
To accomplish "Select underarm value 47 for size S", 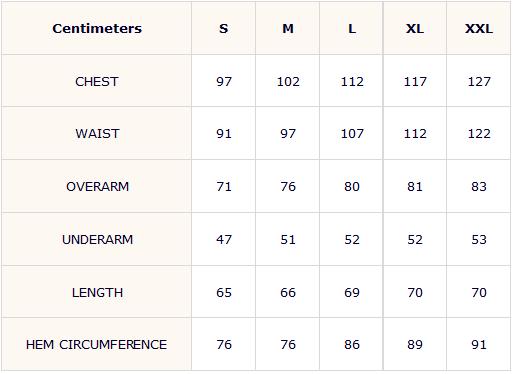I will pos(224,239).
